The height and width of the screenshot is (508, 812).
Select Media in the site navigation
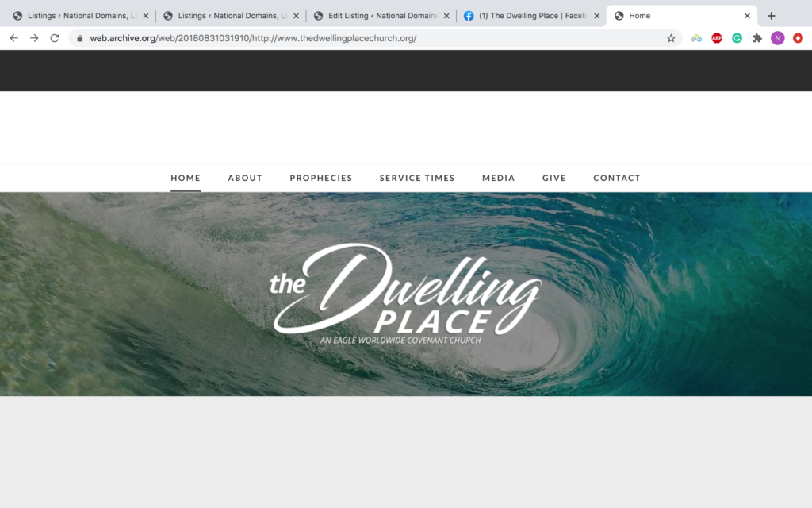(498, 178)
